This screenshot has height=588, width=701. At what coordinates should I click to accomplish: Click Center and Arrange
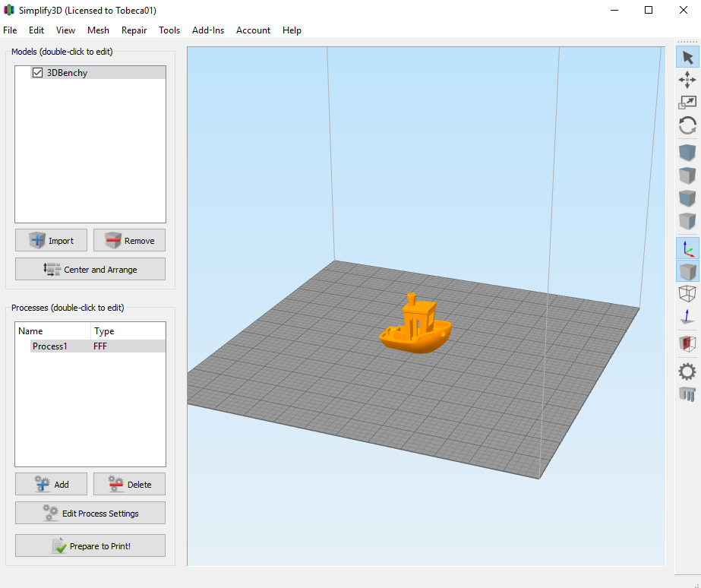tap(90, 269)
